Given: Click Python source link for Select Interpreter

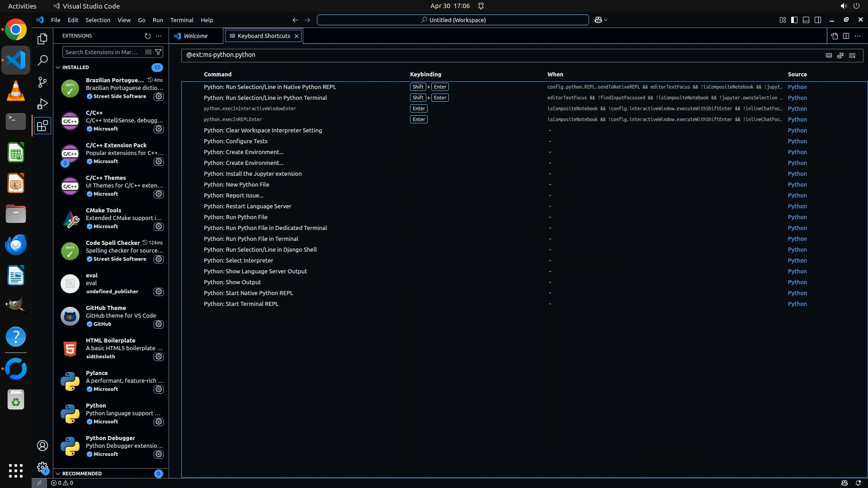Looking at the screenshot, I should (797, 260).
